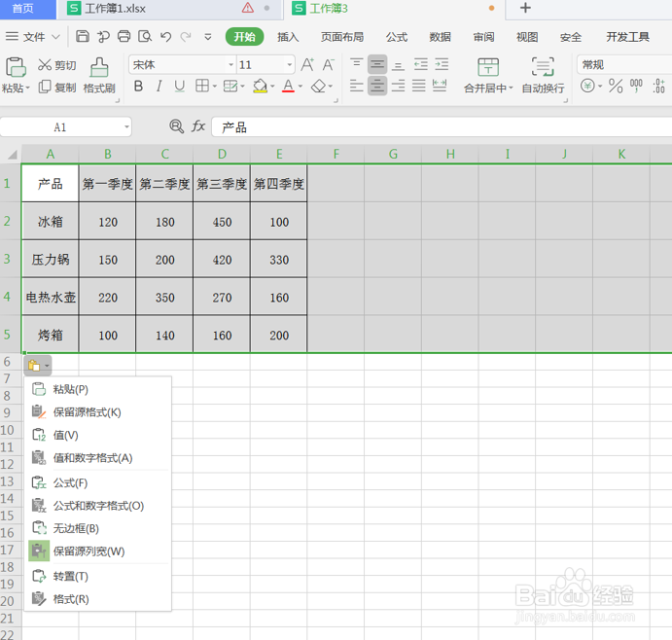Click Decrease Indent icon
Screen dimensions: 672x640
coord(421,64)
